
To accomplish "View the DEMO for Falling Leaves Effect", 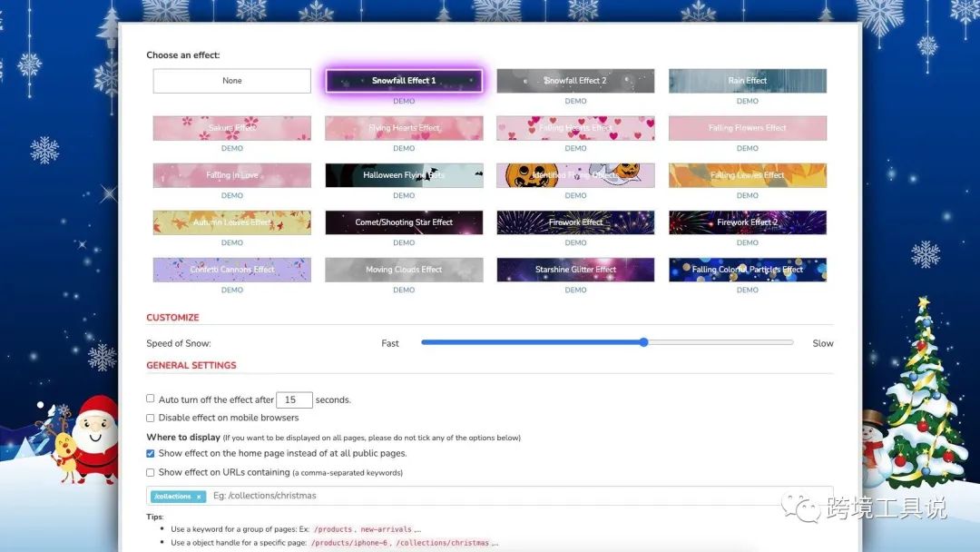I will point(747,195).
